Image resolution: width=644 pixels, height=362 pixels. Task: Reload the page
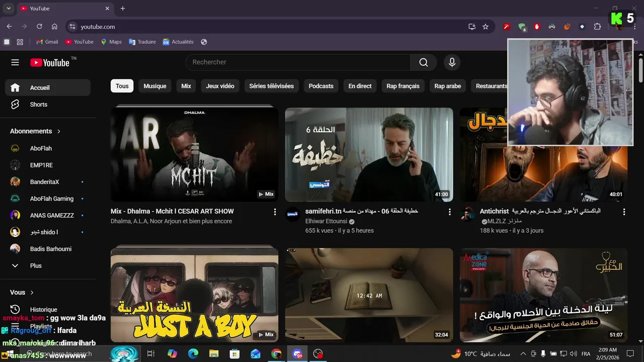pyautogui.click(x=39, y=27)
